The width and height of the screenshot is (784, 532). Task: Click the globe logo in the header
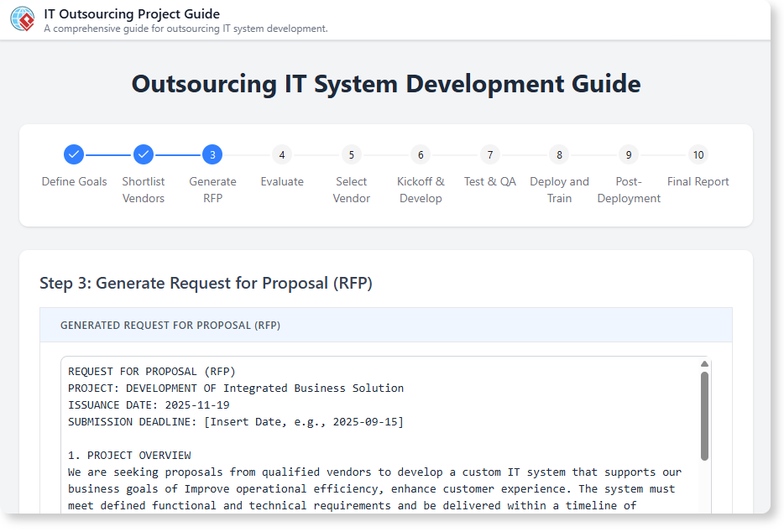pyautogui.click(x=21, y=18)
